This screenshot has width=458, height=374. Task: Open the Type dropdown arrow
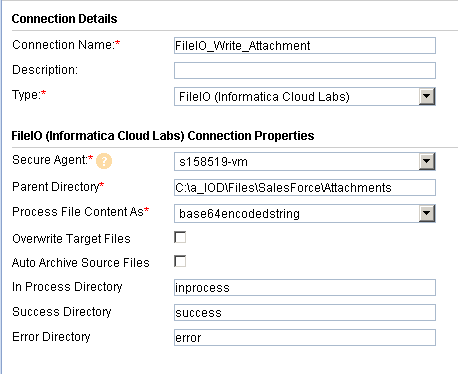427,97
